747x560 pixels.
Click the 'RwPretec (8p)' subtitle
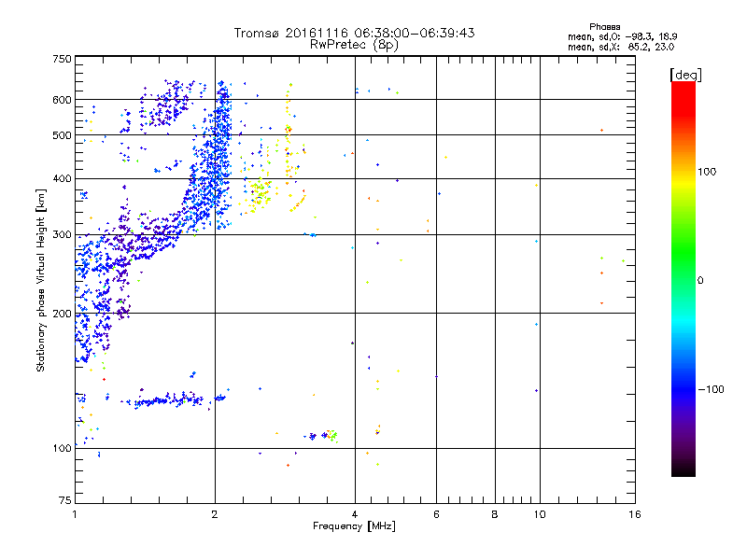click(355, 45)
